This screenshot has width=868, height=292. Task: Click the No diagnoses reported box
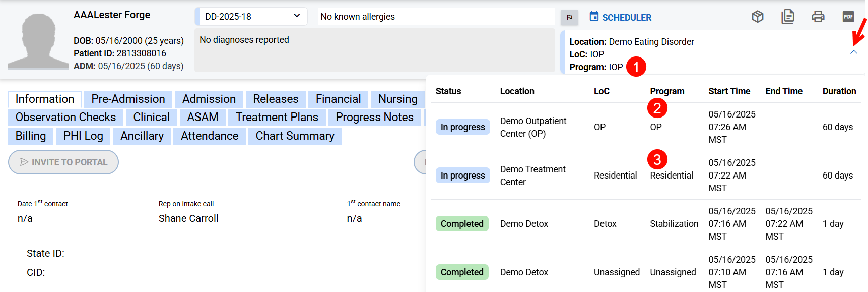(x=374, y=50)
